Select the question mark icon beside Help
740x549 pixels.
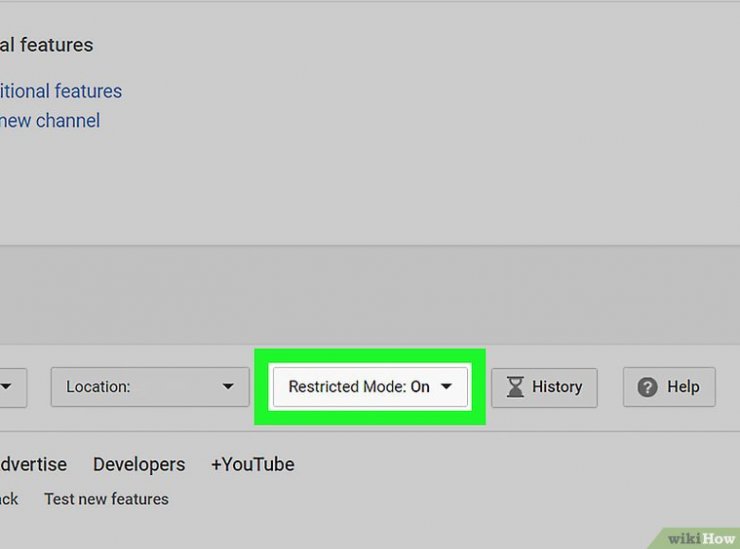[x=648, y=387]
